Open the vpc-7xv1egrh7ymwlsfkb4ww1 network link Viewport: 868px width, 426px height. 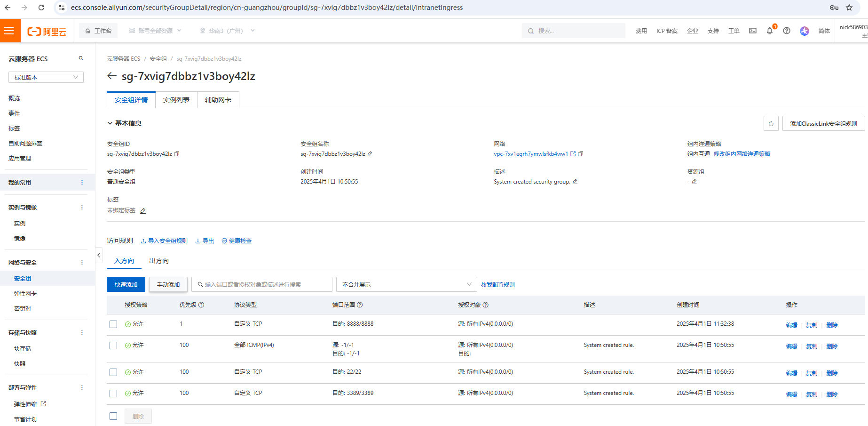[530, 154]
